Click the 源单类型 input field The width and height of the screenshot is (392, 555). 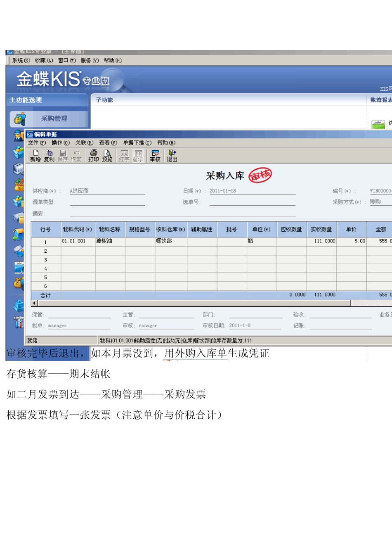pos(107,202)
